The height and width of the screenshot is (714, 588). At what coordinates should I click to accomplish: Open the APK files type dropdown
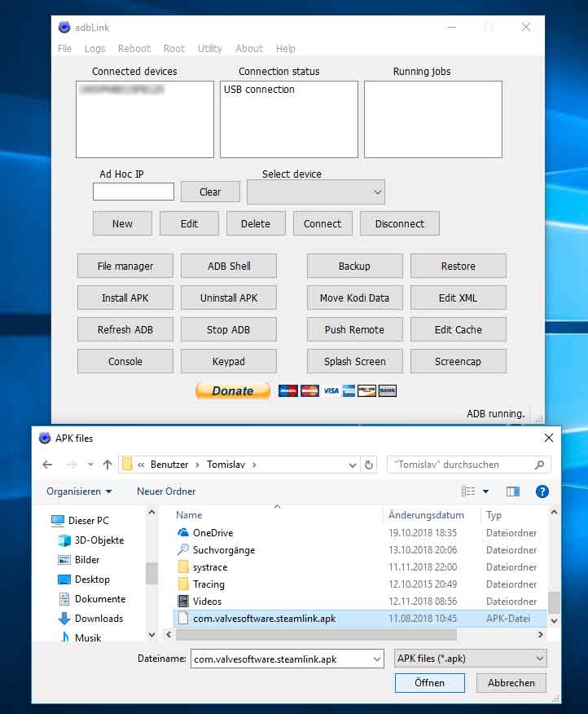470,659
